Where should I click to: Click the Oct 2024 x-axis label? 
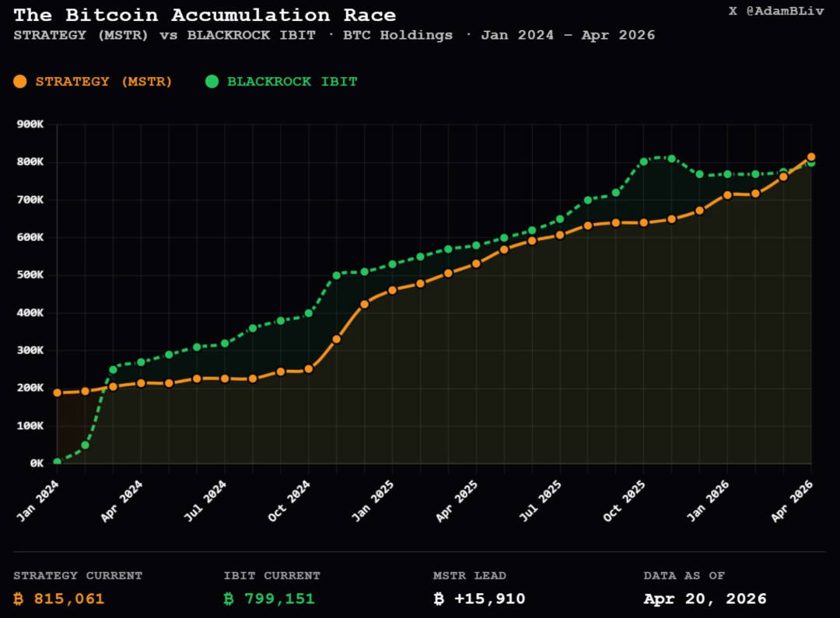[289, 501]
